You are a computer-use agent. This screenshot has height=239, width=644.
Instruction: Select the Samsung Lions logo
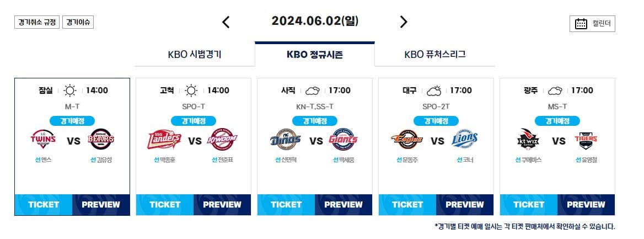click(x=465, y=140)
